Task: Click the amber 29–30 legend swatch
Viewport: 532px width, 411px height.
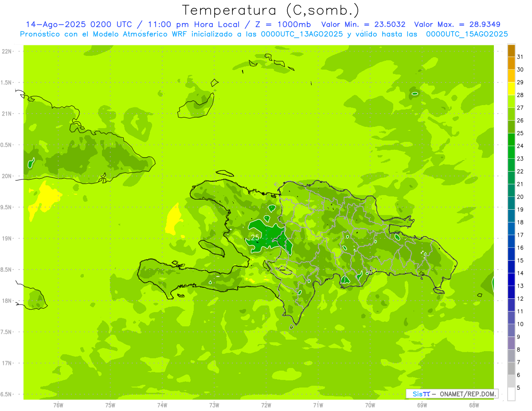Action: [511, 76]
